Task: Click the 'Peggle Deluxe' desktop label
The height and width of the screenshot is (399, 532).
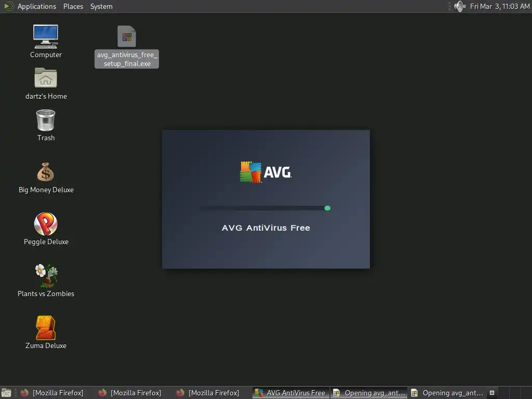Action: pos(46,242)
